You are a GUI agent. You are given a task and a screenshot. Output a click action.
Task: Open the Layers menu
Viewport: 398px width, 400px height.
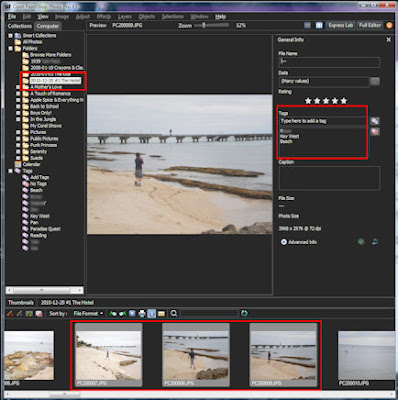click(x=124, y=17)
